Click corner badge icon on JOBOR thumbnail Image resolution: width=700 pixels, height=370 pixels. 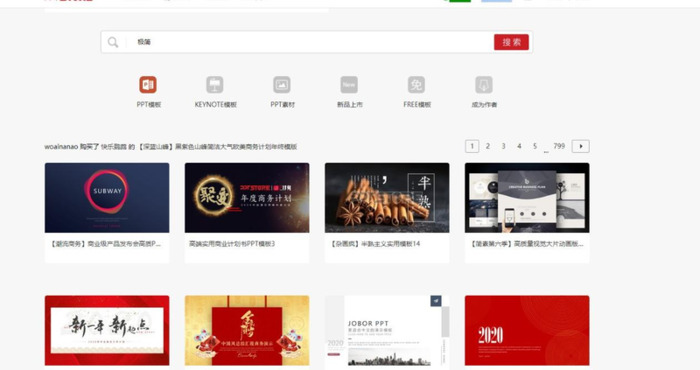click(436, 301)
